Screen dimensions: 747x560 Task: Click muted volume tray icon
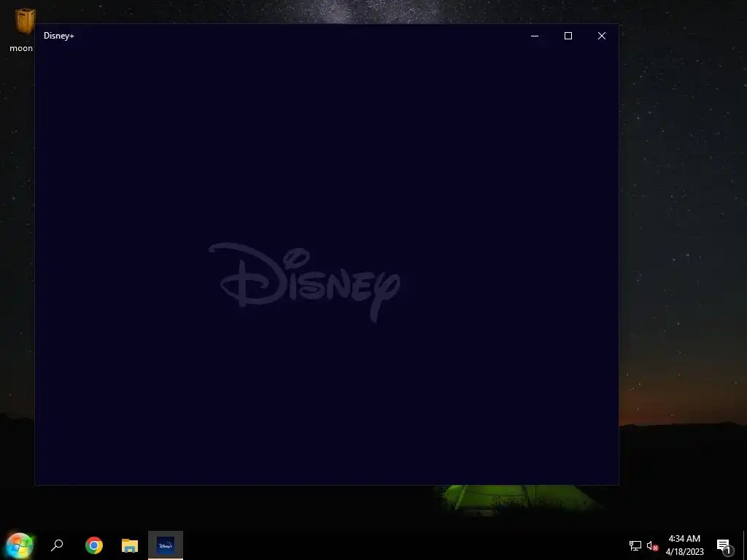pyautogui.click(x=652, y=545)
